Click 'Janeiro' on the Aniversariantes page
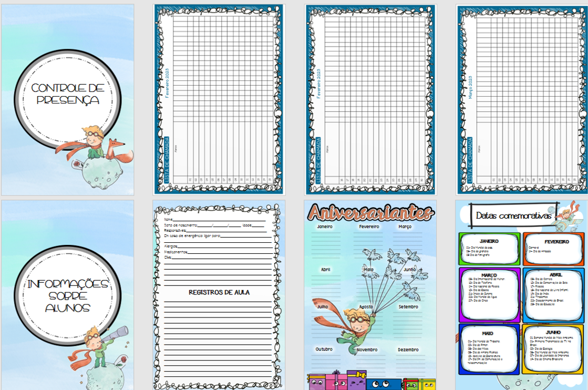This screenshot has height=390, width=588. (325, 227)
